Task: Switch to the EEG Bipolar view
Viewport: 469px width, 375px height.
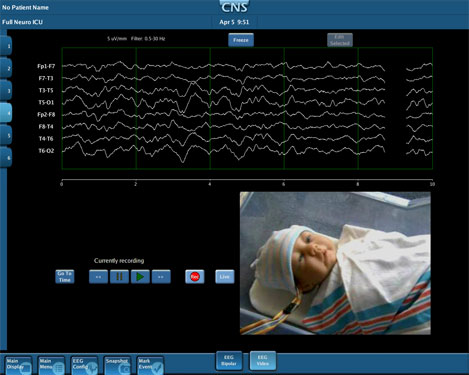Action: (x=229, y=360)
